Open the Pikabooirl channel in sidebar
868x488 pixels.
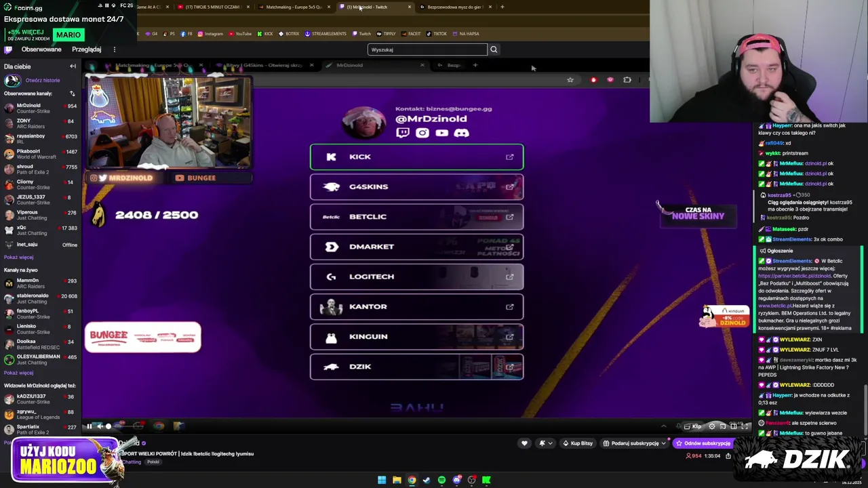click(41, 154)
